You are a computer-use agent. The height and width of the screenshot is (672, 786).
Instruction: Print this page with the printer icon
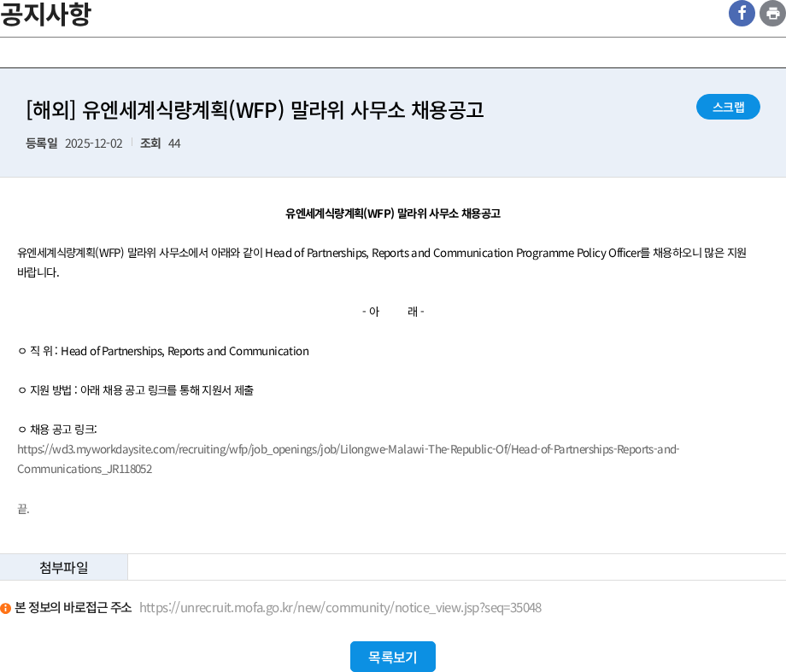[x=772, y=14]
